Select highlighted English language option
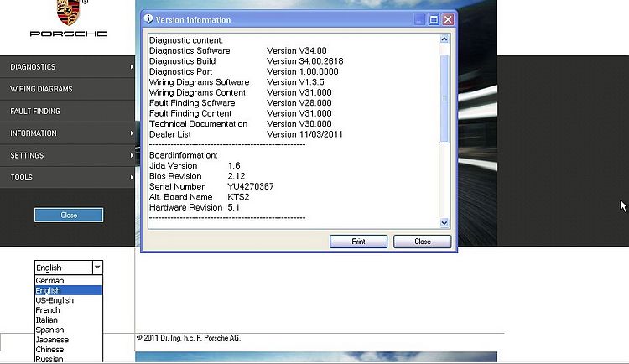Image resolution: width=629 pixels, height=364 pixels. click(x=69, y=290)
